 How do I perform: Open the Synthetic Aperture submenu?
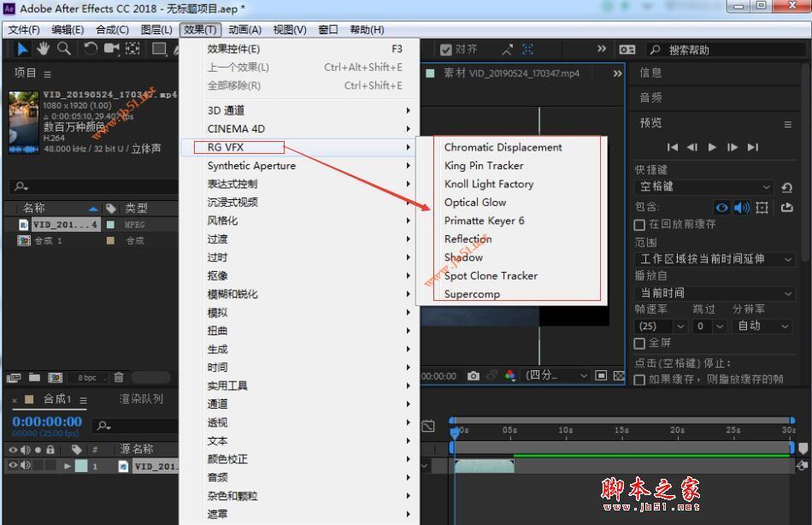(x=300, y=165)
